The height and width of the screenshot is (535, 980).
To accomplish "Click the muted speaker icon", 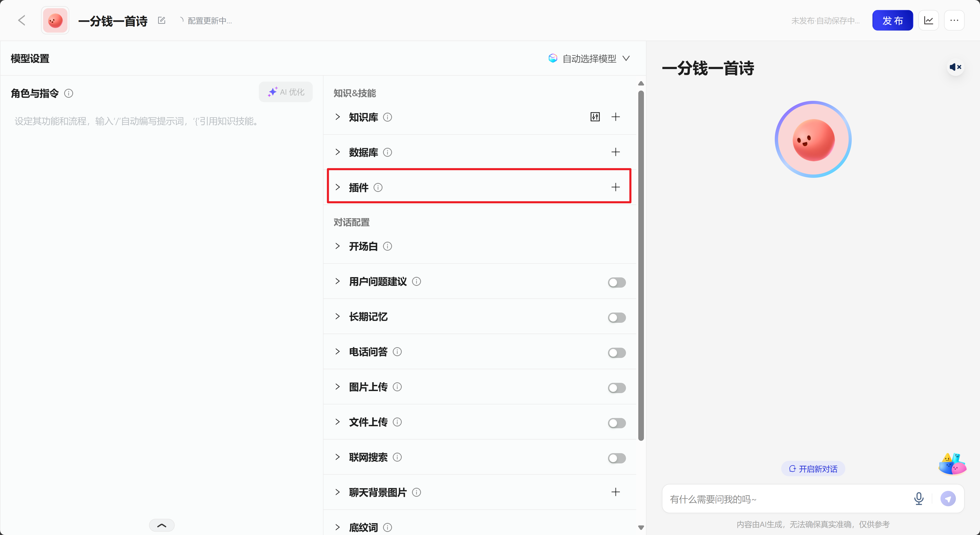I will 955,67.
